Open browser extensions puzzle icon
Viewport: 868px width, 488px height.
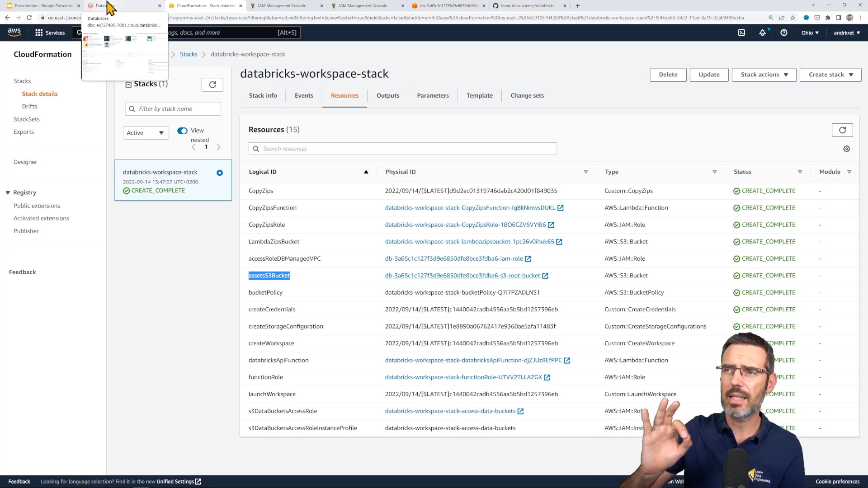coord(828,18)
